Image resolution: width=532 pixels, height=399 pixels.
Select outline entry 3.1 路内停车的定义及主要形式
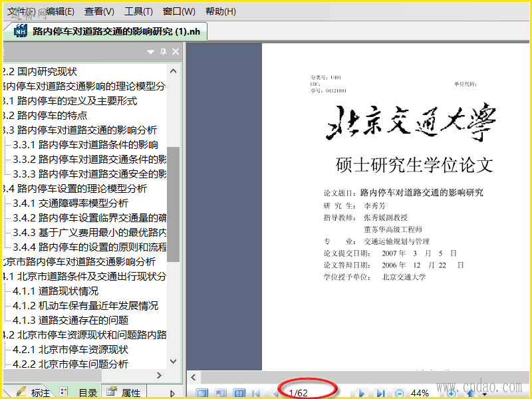tap(70, 101)
